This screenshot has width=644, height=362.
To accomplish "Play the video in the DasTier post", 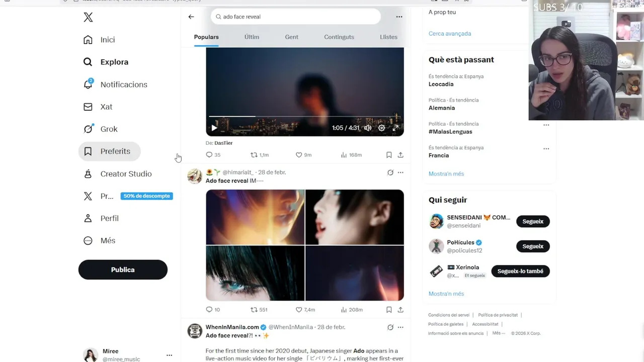I will [x=214, y=128].
